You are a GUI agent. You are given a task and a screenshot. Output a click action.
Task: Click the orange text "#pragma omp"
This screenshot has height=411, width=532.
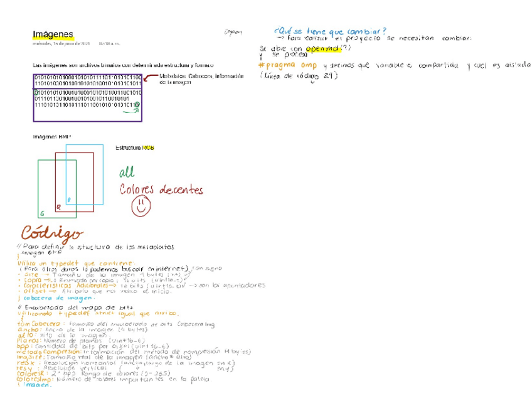pyautogui.click(x=288, y=65)
